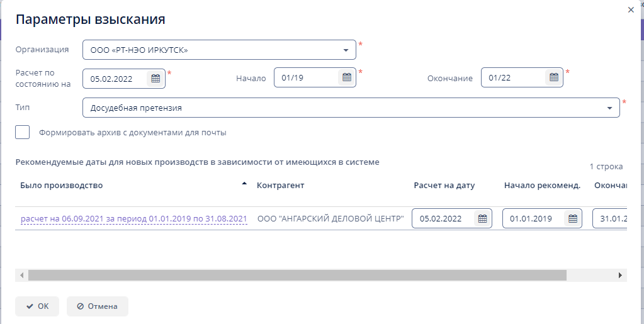Expand the 'Организация' dropdown
This screenshot has width=644, height=324.
click(x=346, y=50)
